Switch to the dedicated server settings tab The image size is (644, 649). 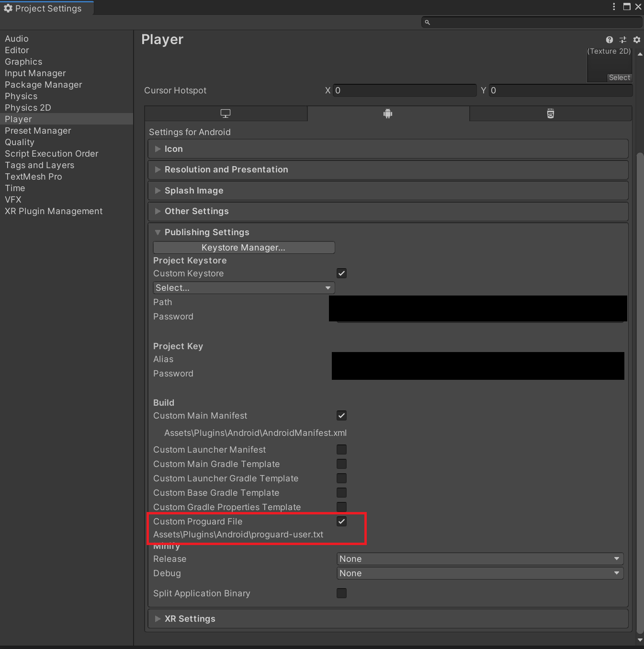[550, 114]
